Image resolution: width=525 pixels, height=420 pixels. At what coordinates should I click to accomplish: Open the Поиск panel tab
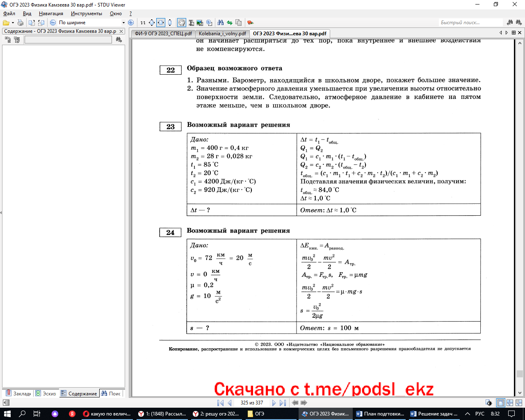111,393
